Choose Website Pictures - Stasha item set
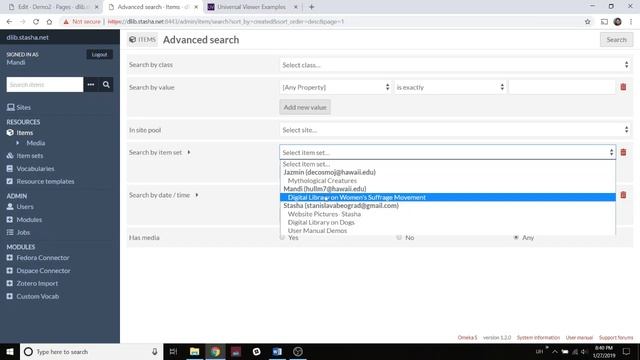Image resolution: width=640 pixels, height=360 pixels. point(448,214)
